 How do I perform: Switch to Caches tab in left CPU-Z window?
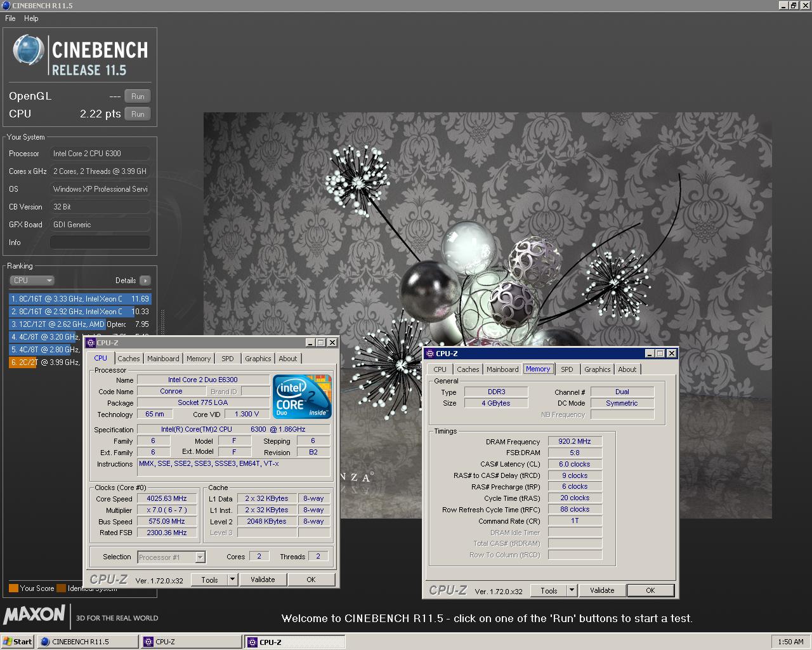click(x=129, y=359)
